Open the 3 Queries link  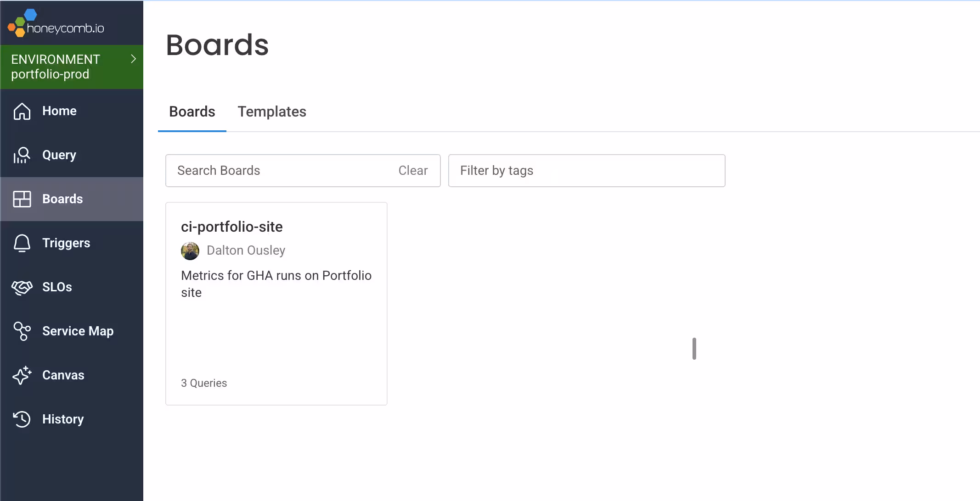coord(203,383)
